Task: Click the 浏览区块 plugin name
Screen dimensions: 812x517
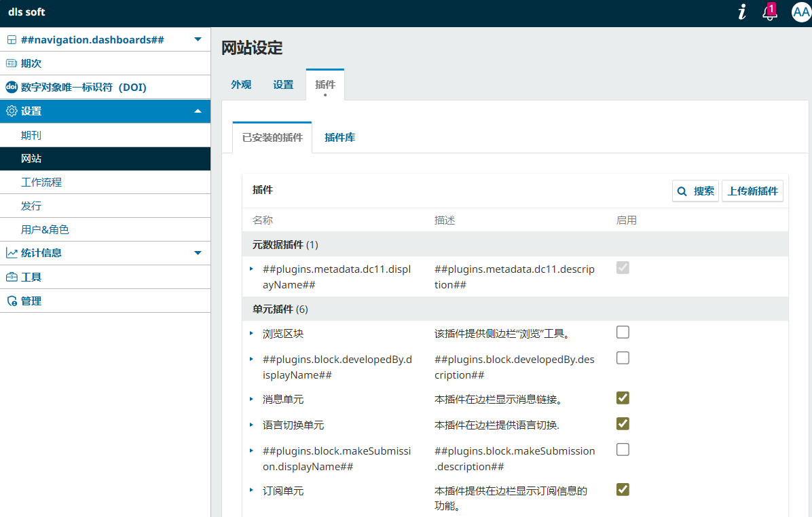Action: [282, 334]
